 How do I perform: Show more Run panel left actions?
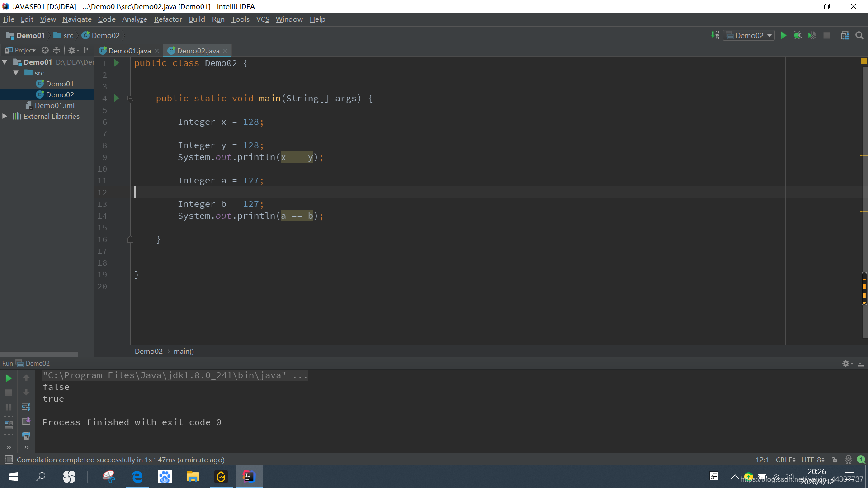pos(9,447)
